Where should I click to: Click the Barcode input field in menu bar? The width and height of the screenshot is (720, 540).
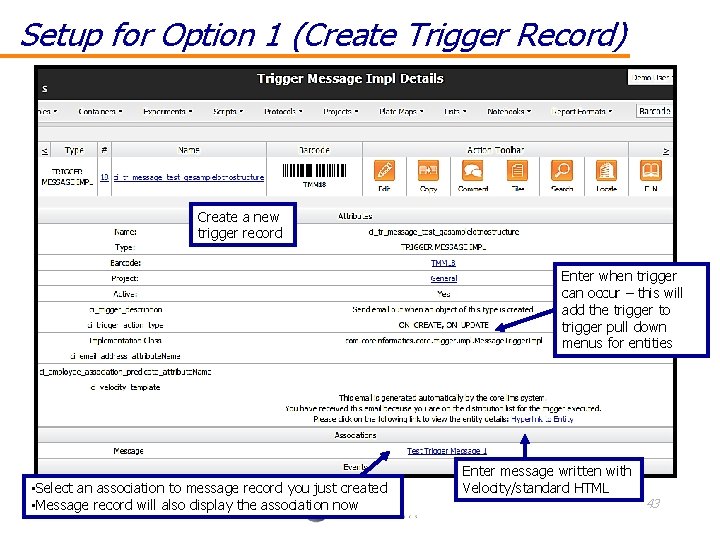coord(654,111)
